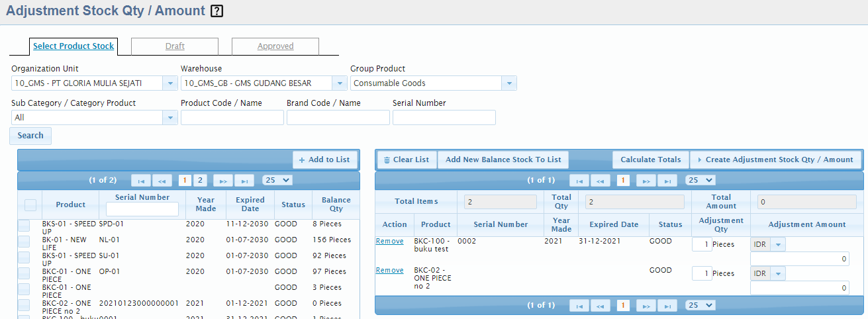Screen dimensions: 868x319
Task: Click Add to List button
Action: point(324,159)
